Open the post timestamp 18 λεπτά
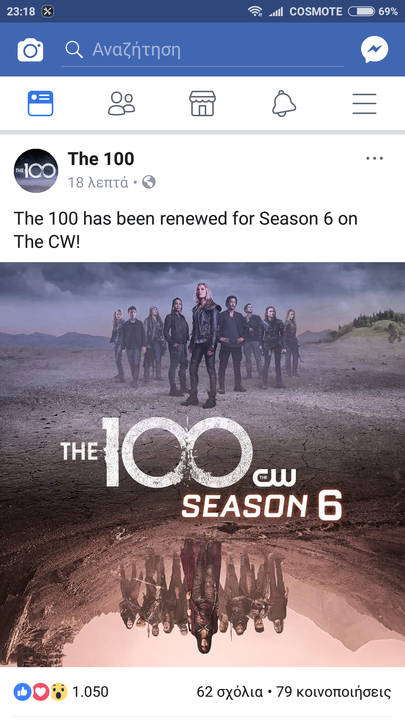This screenshot has height=720, width=405. coord(98,183)
